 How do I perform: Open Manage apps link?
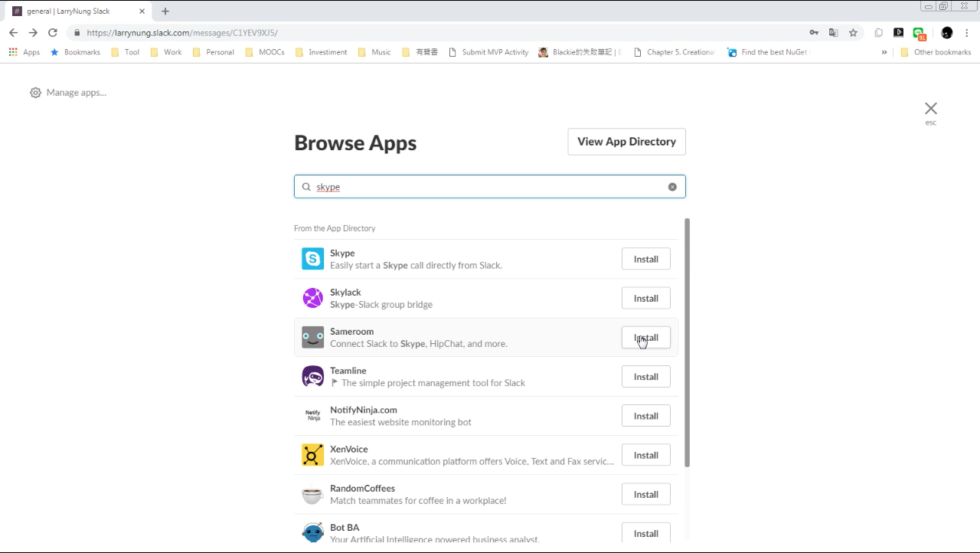[77, 93]
